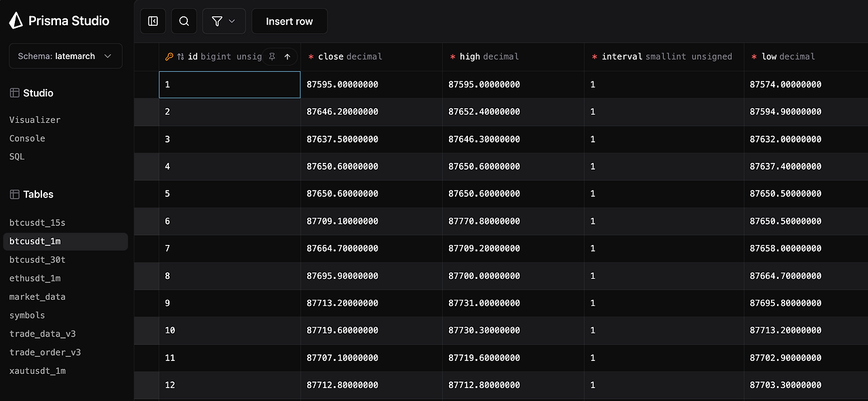
Task: Click interval cell in row with id 4
Action: [664, 166]
